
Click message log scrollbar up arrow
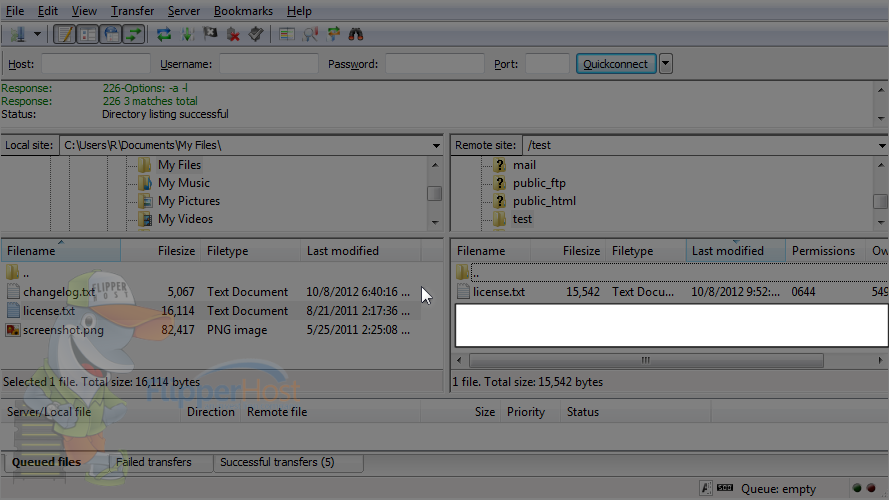[880, 90]
